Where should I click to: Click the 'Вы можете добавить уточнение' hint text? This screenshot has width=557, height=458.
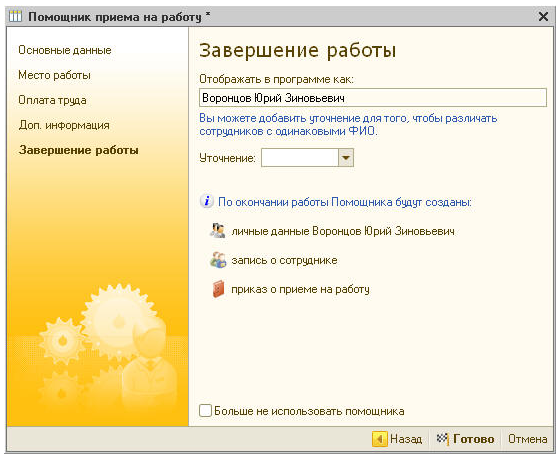(x=348, y=124)
